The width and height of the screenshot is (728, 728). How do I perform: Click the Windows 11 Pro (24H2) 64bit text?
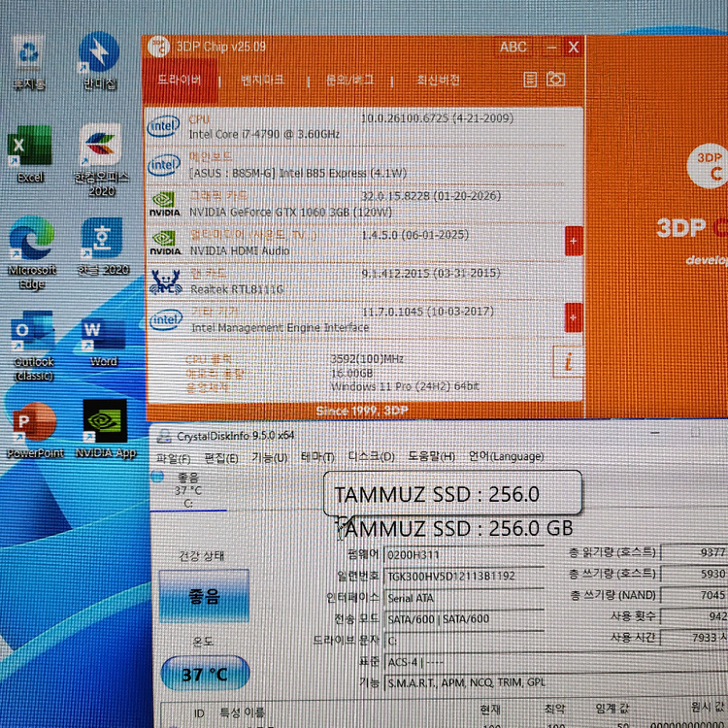coord(405,386)
